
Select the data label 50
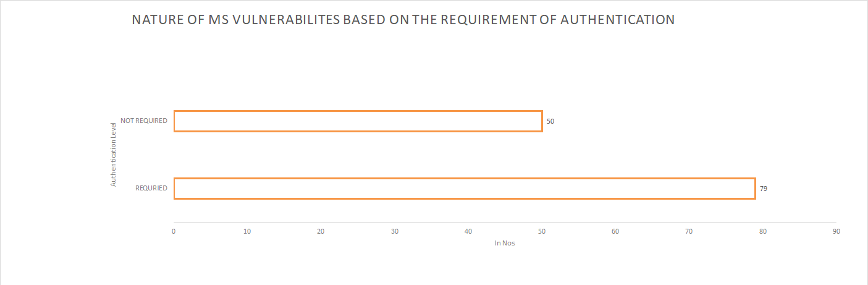point(550,121)
